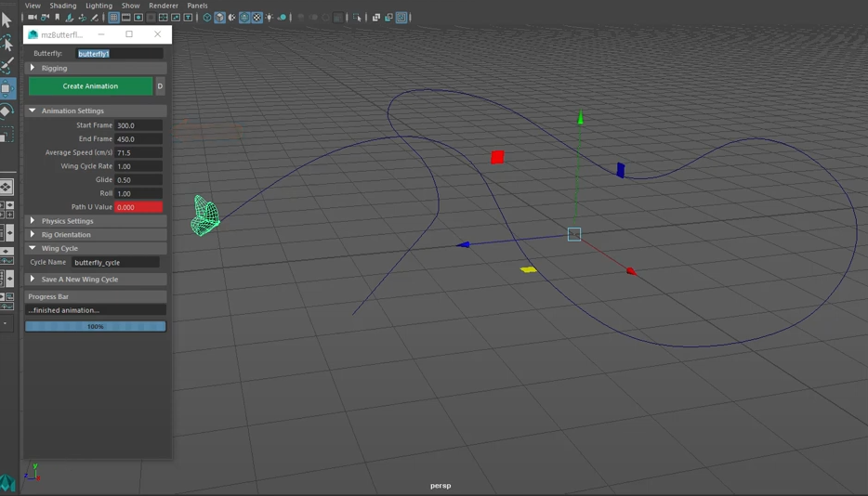Viewport: 868px width, 496px height.
Task: Click the Field Chart icon
Action: (163, 17)
